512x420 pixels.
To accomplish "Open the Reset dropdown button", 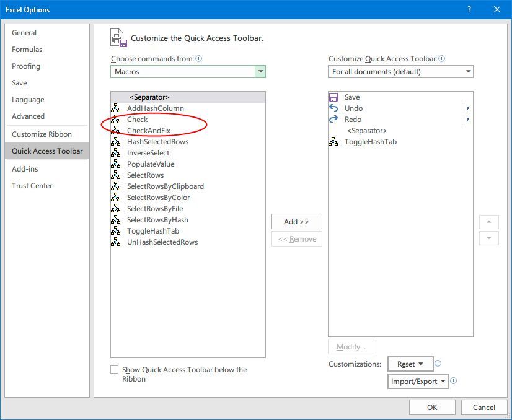I will coord(410,364).
